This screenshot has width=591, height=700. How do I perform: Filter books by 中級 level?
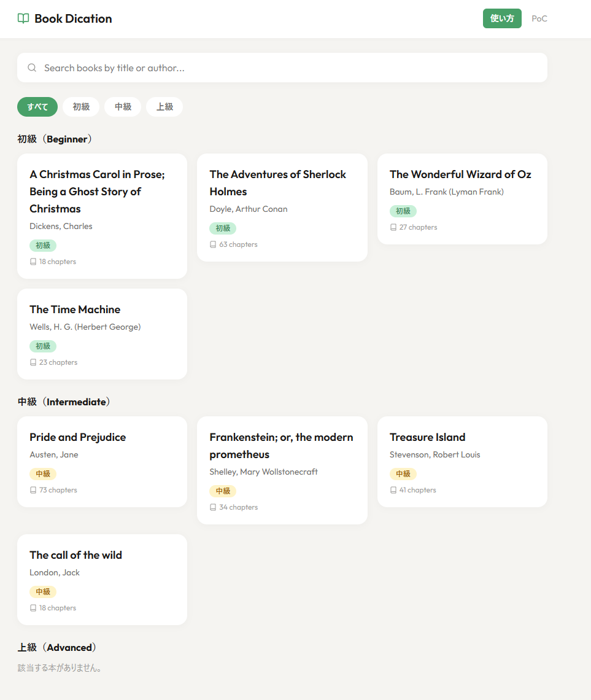click(x=123, y=107)
